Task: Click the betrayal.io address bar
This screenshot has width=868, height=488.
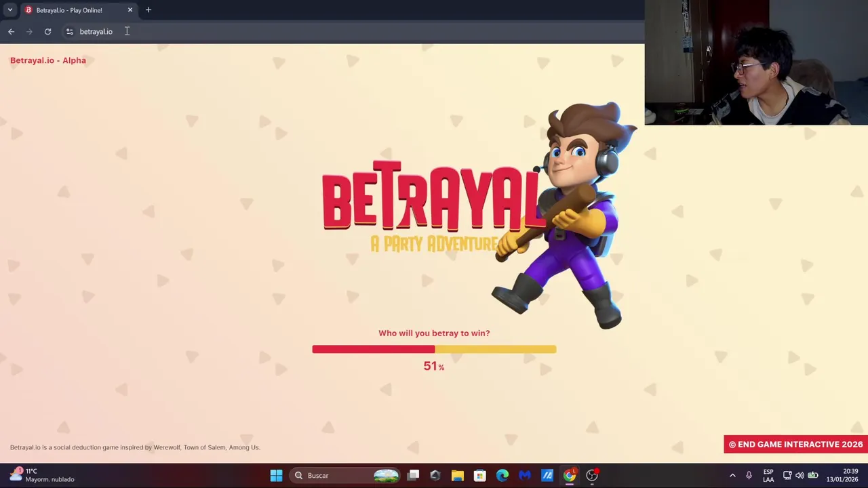Action: coord(353,32)
